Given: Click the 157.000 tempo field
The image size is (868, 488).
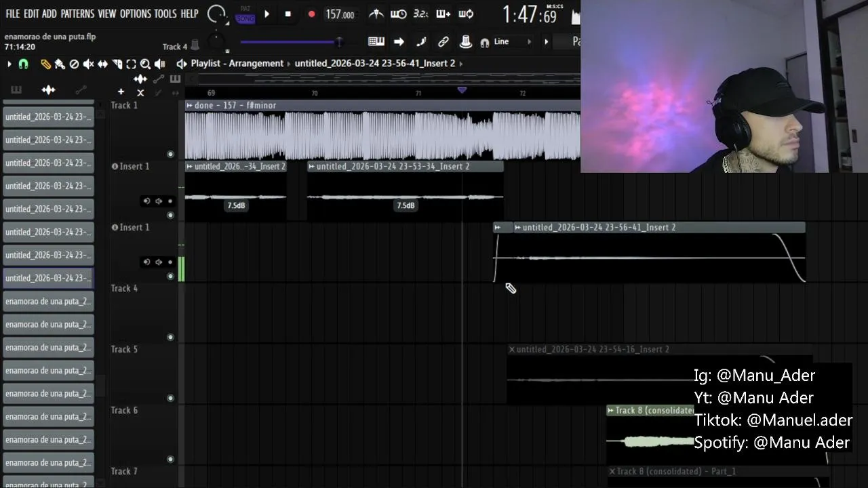Looking at the screenshot, I should coord(340,14).
